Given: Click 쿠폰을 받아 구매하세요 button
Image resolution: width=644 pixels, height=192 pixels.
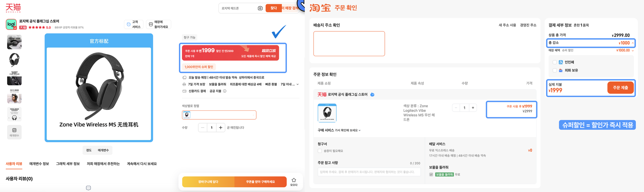Looking at the screenshot, I should pyautogui.click(x=260, y=182).
